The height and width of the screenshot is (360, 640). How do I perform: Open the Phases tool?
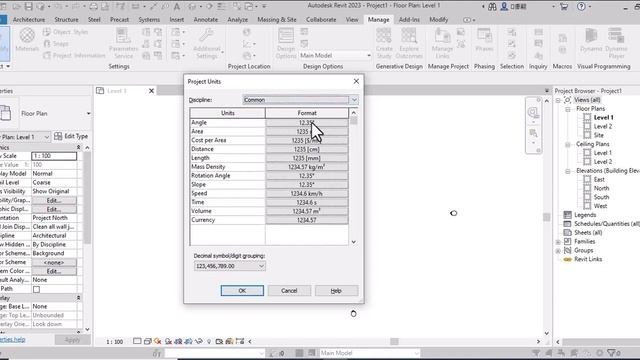484,40
